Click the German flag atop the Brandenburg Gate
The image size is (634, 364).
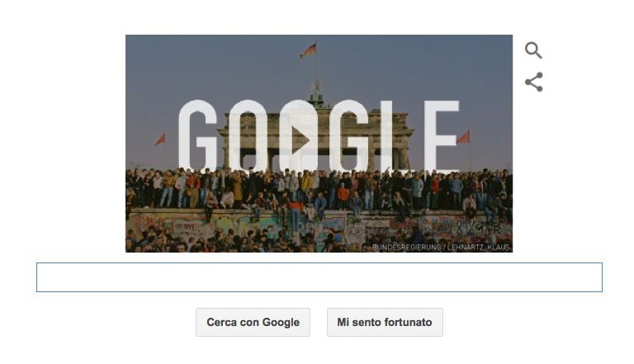click(309, 51)
